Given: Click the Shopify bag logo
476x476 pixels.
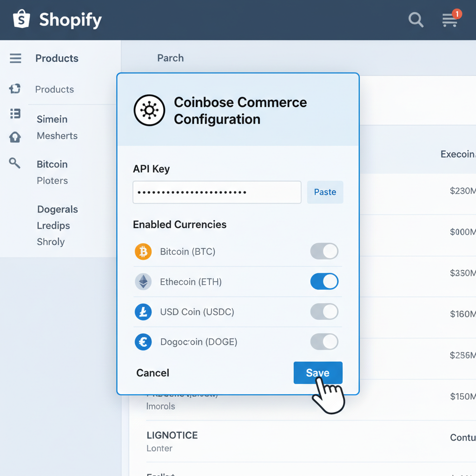Looking at the screenshot, I should 21,20.
